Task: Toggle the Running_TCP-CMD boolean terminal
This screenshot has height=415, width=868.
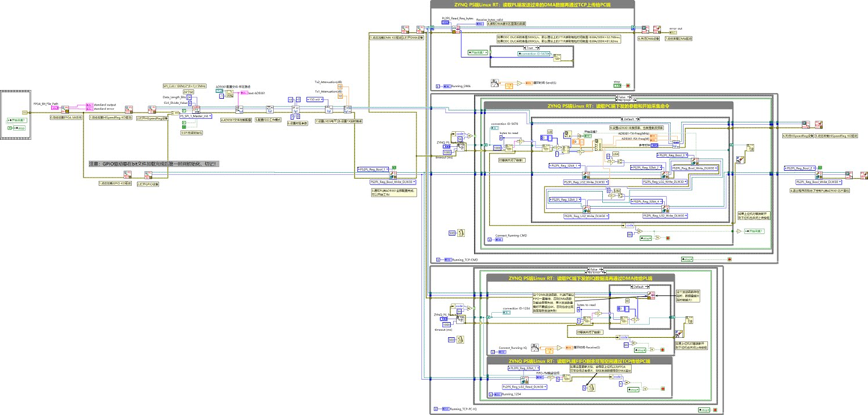Action: coord(448,259)
